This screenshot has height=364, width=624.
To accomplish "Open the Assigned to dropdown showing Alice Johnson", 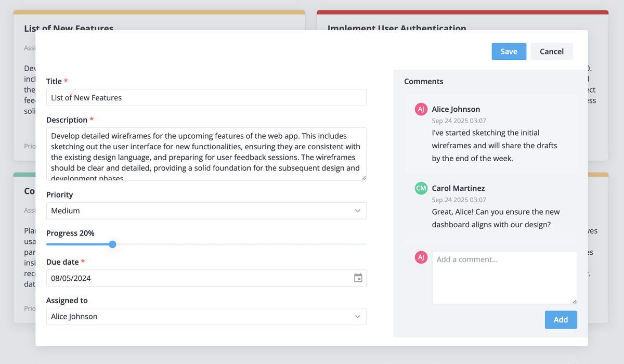I will tap(206, 316).
